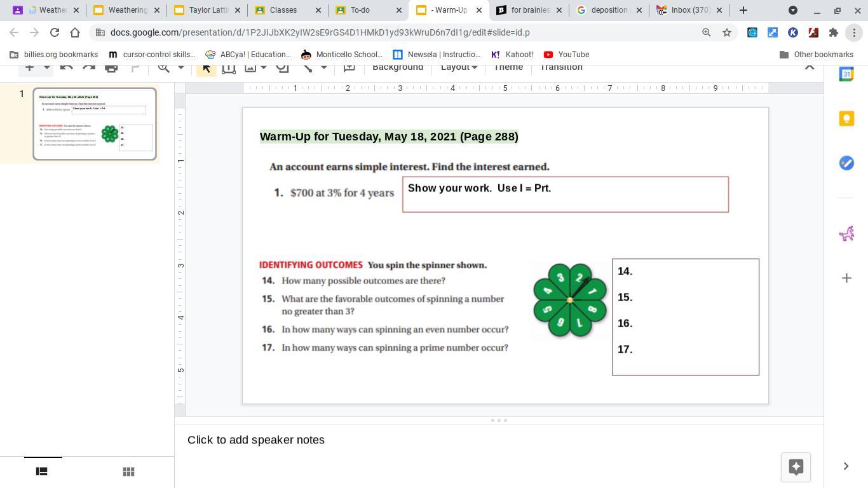
Task: Click the browser back arrow
Action: click(14, 32)
